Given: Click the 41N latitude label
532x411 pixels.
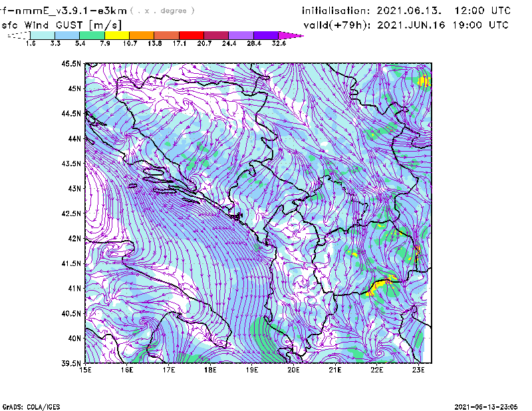Looking at the screenshot, I should coord(74,289).
